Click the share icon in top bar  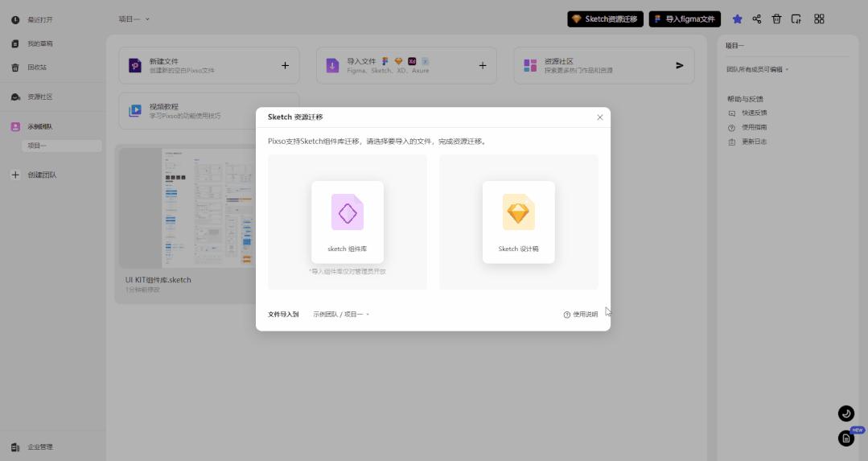tap(757, 19)
